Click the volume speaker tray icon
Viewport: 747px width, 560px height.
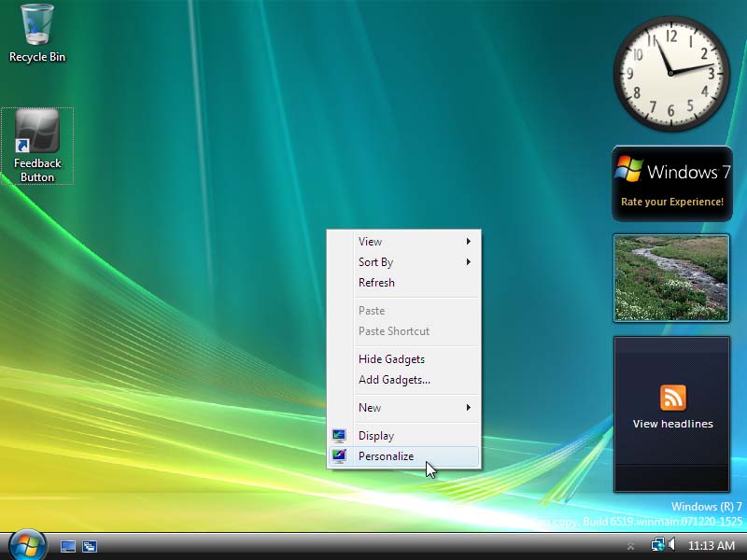click(671, 545)
